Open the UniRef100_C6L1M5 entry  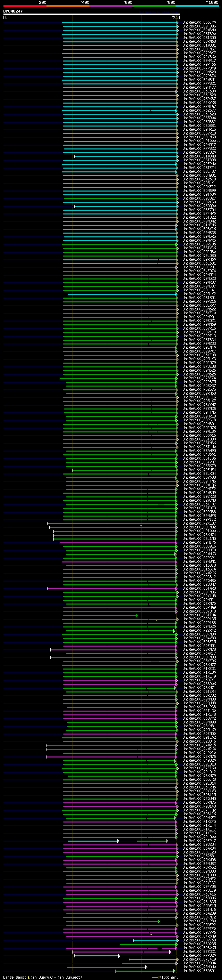tap(199, 539)
